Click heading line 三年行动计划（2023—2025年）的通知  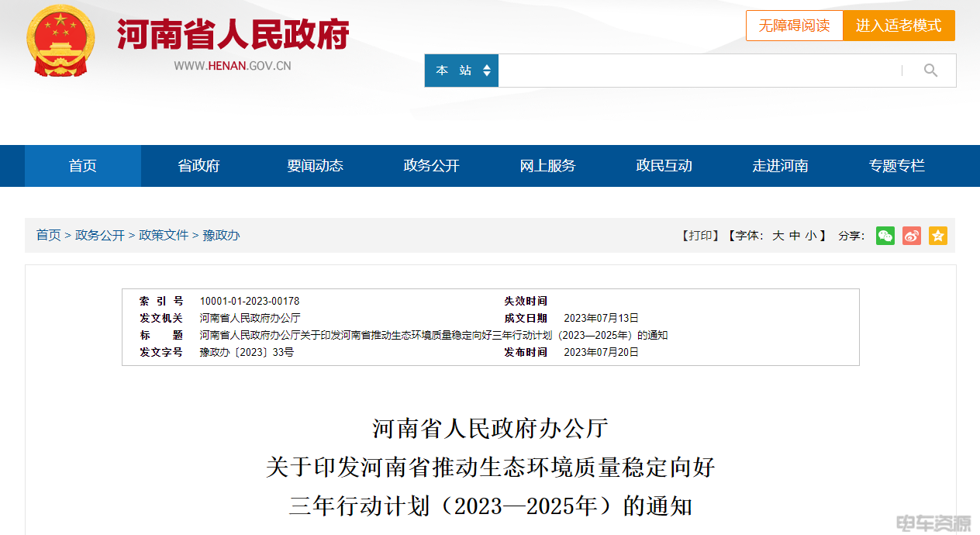click(490, 506)
